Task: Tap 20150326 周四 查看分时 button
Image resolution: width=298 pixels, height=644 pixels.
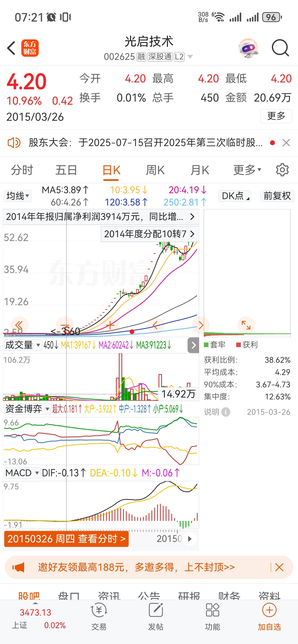Action: click(x=66, y=539)
